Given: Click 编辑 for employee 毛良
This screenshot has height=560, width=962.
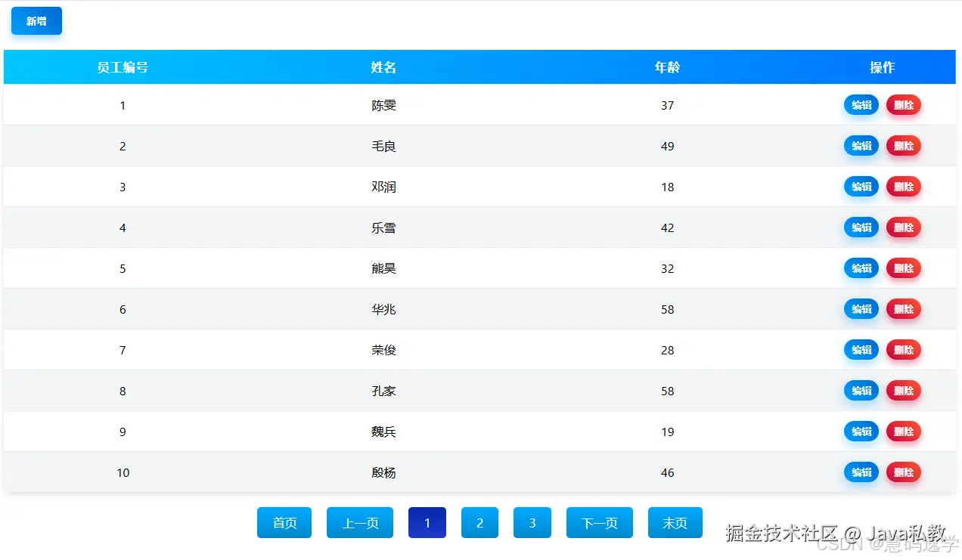Looking at the screenshot, I should (x=861, y=146).
